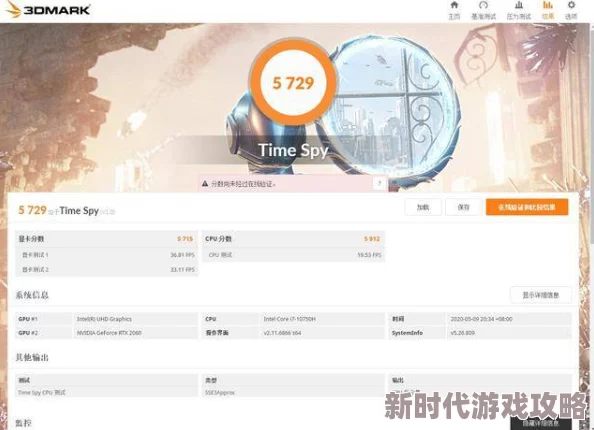The width and height of the screenshot is (594, 430).
Task: Click the dark 隐藏详细信息 button at bottom
Action: coord(541,423)
